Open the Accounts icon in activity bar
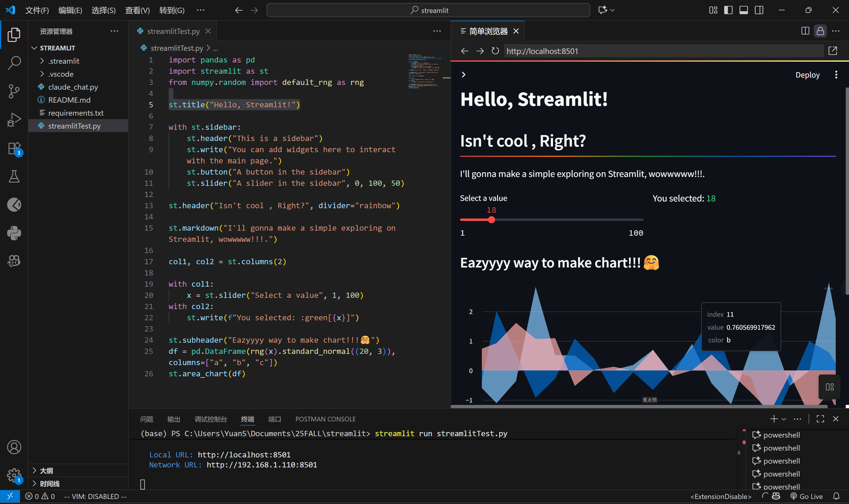The height and width of the screenshot is (504, 849). 14,447
